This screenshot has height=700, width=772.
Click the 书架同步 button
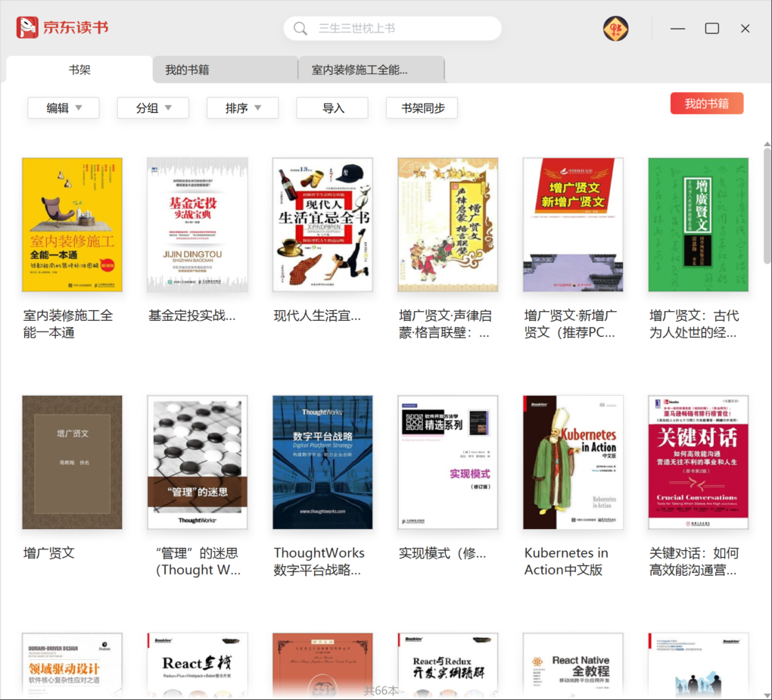coord(422,107)
